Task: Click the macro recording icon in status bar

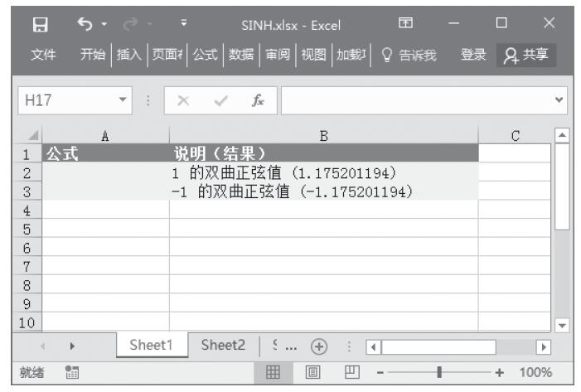Action: click(x=72, y=372)
